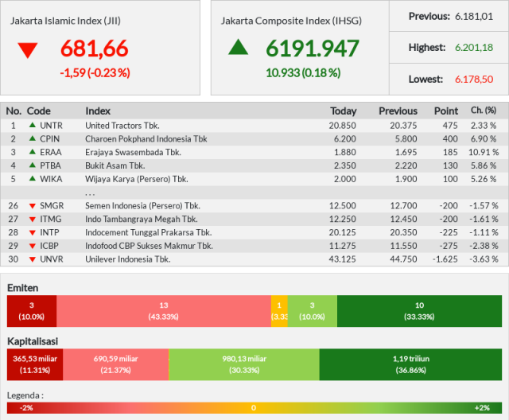Click the pink Emiten segment 13 (43.33%)

(x=164, y=311)
